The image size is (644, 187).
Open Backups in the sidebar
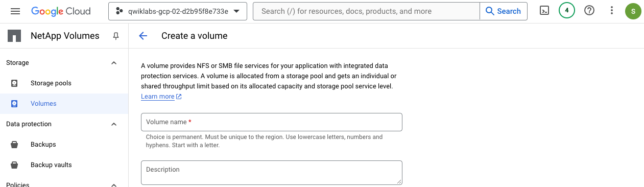64,145
